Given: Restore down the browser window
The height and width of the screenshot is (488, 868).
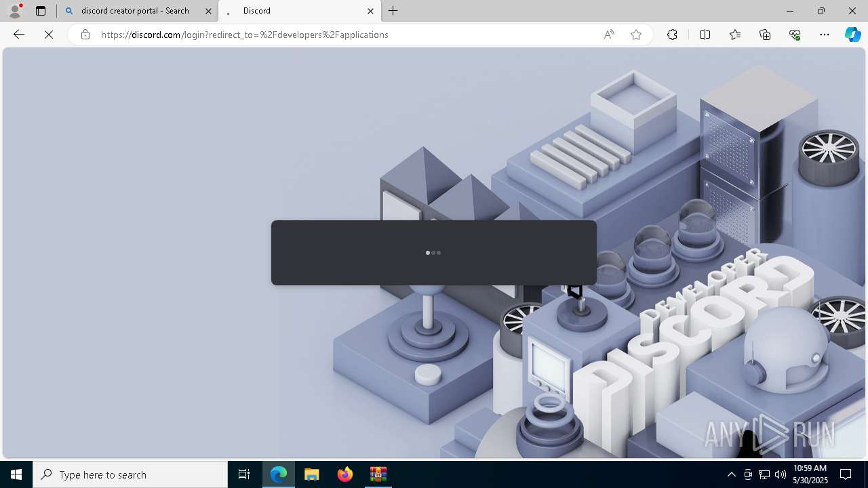Looking at the screenshot, I should pos(821,11).
